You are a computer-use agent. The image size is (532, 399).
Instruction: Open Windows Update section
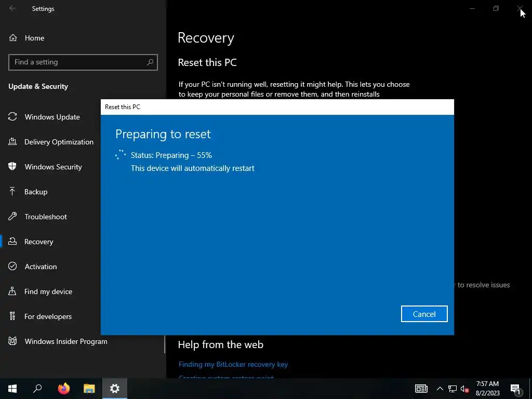52,117
